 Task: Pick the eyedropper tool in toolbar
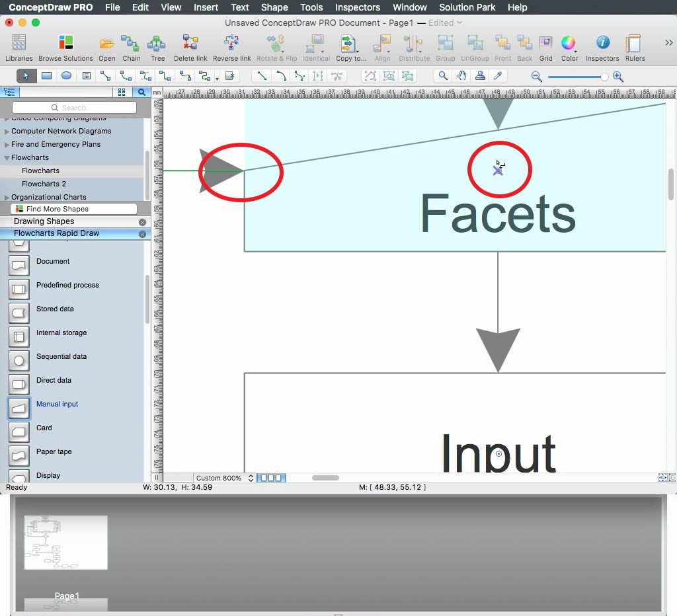499,76
